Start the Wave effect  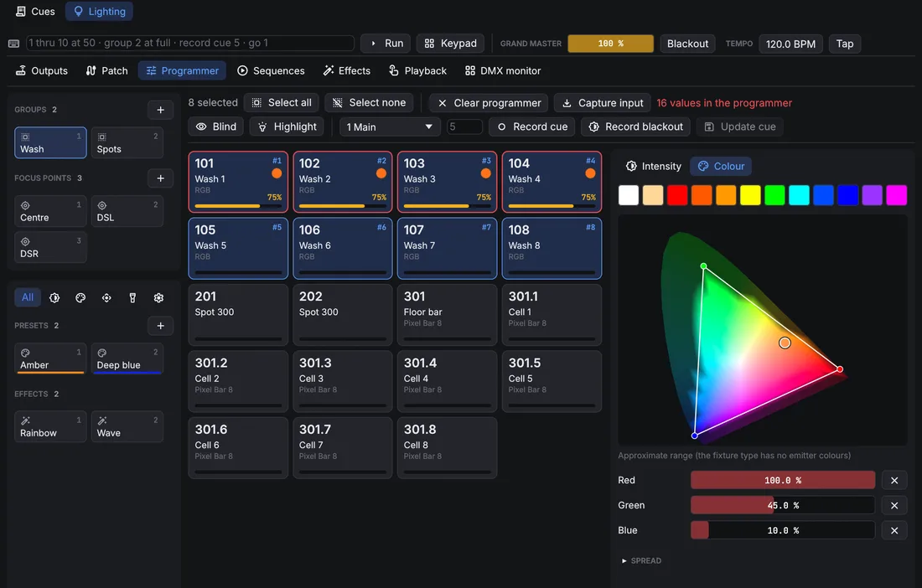(x=127, y=426)
